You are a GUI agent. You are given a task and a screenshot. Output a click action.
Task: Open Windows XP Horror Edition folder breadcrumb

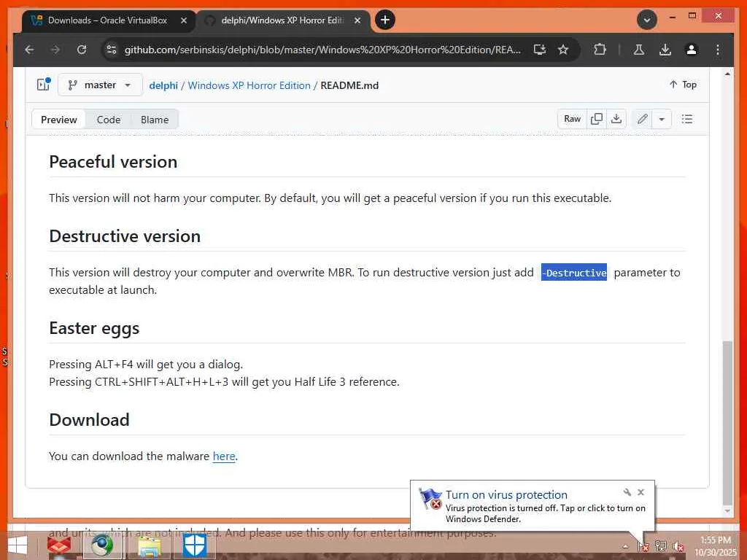pyautogui.click(x=249, y=85)
